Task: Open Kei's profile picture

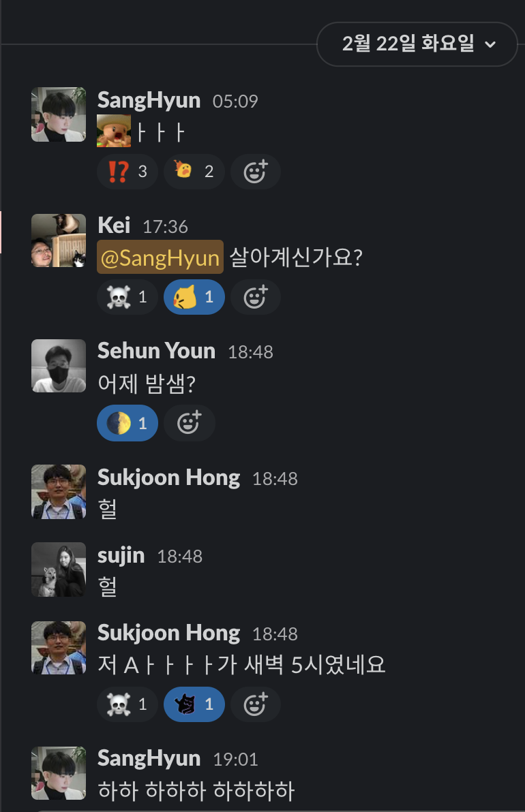Action: point(59,240)
